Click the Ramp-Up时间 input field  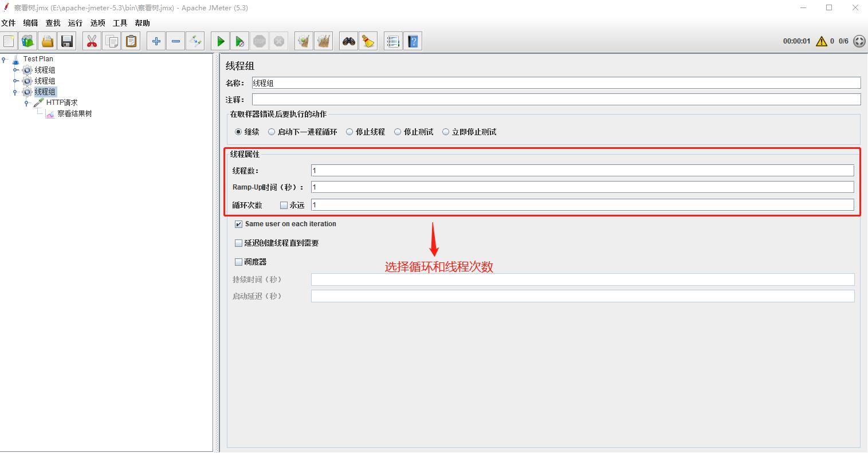coord(583,187)
